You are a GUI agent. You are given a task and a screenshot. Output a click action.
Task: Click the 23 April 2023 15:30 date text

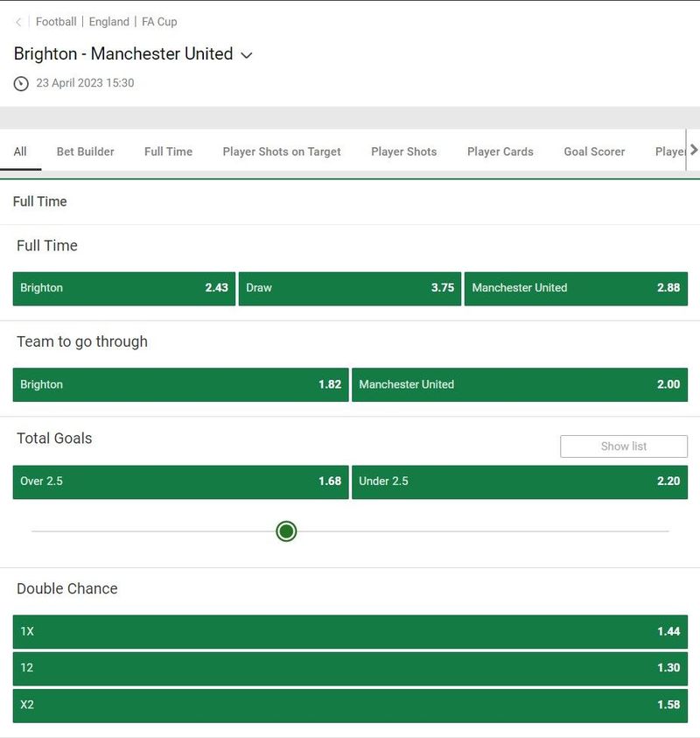click(85, 83)
